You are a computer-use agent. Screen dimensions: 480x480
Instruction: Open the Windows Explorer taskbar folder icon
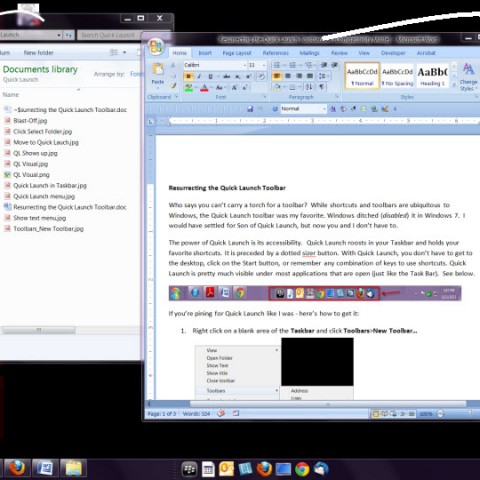(74, 468)
